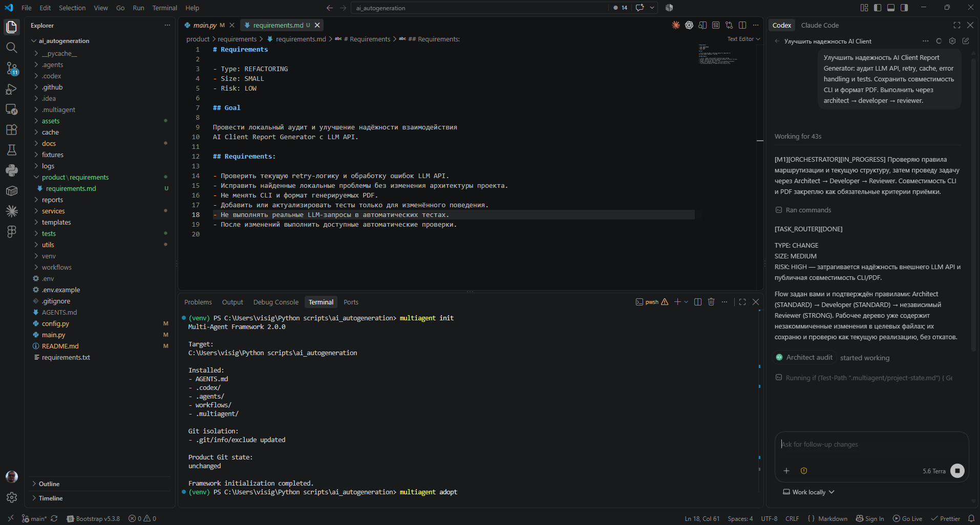Click Sign In in status bar
The height and width of the screenshot is (525, 980).
[870, 518]
